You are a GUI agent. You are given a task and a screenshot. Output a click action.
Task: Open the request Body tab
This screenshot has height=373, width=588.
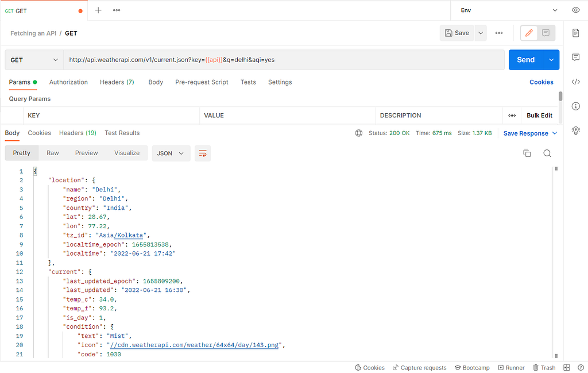(156, 82)
